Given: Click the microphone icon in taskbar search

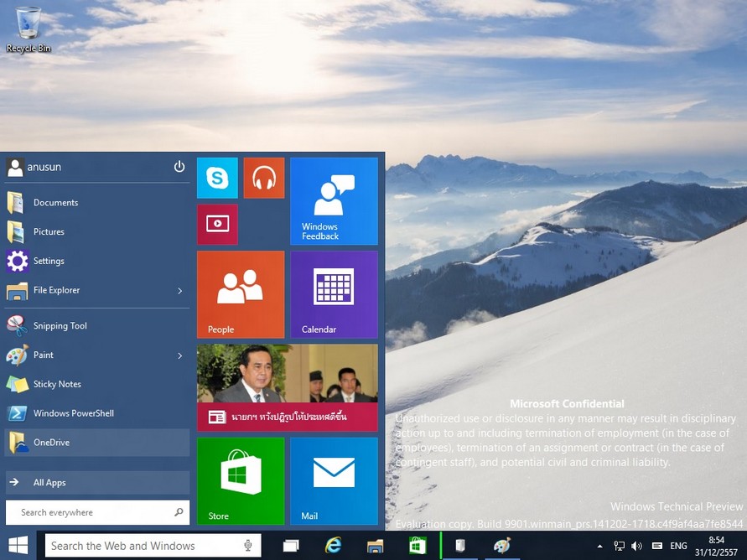Looking at the screenshot, I should point(247,546).
